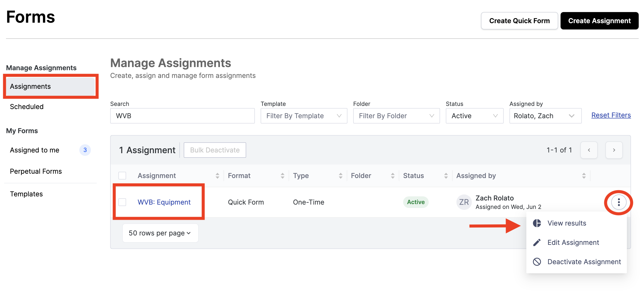644x296 pixels.
Task: Open Scheduled in the sidebar
Action: coord(27,107)
